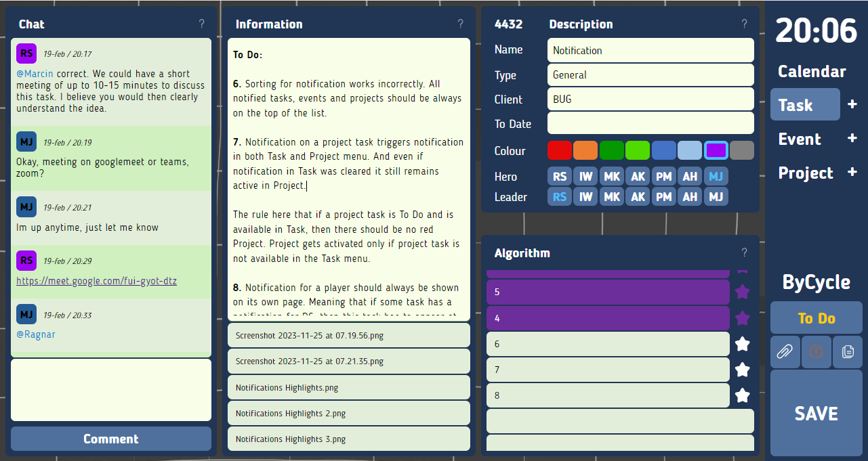The width and height of the screenshot is (868, 461).
Task: Click the chat message input box
Action: pyautogui.click(x=111, y=390)
